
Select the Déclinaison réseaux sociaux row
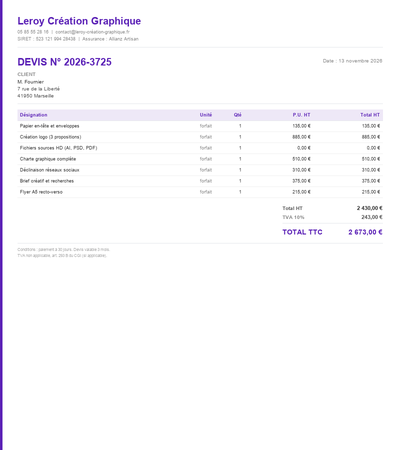[200, 170]
